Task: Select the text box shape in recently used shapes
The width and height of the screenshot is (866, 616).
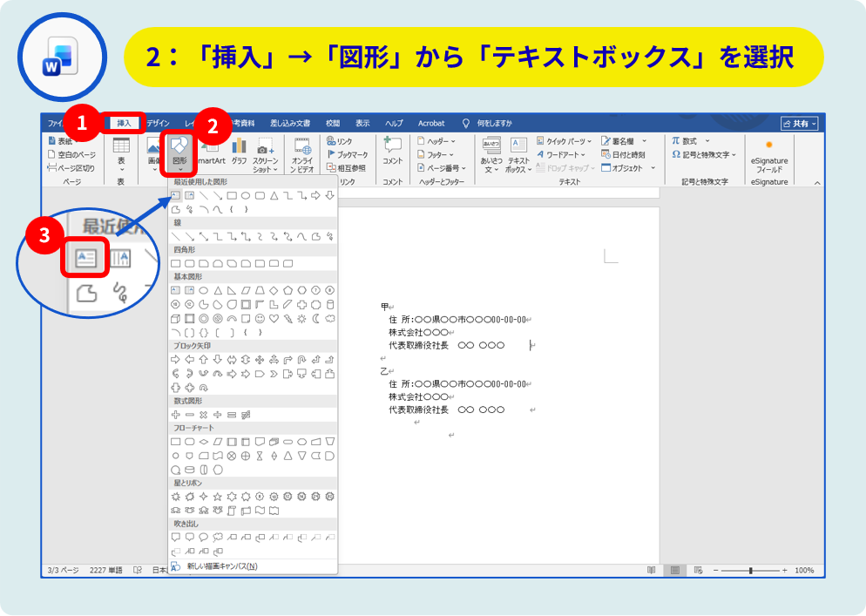Action: [176, 195]
